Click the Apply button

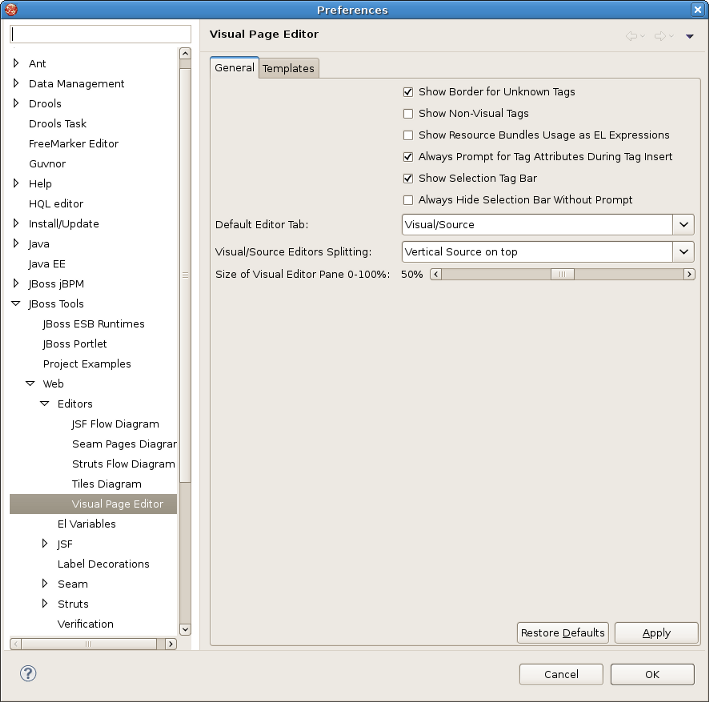656,633
